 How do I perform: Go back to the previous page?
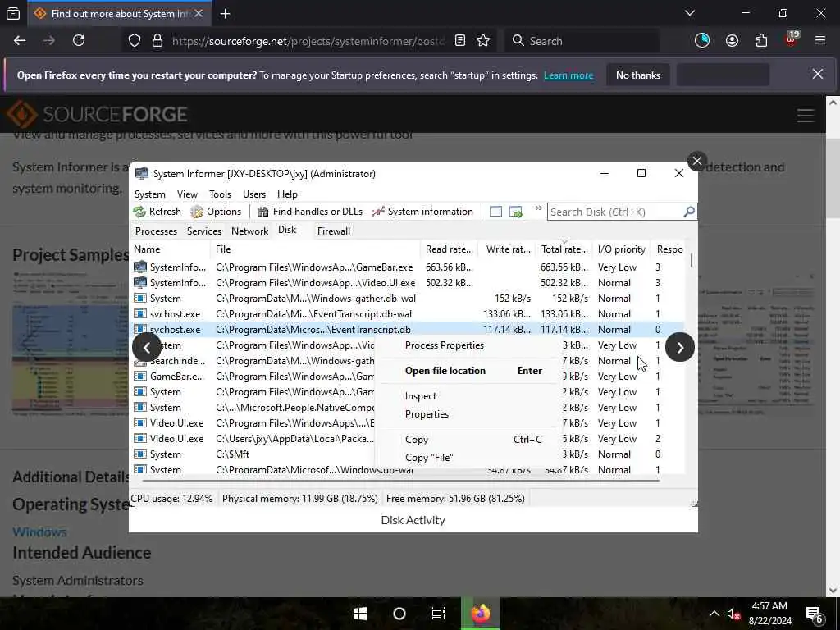click(20, 41)
